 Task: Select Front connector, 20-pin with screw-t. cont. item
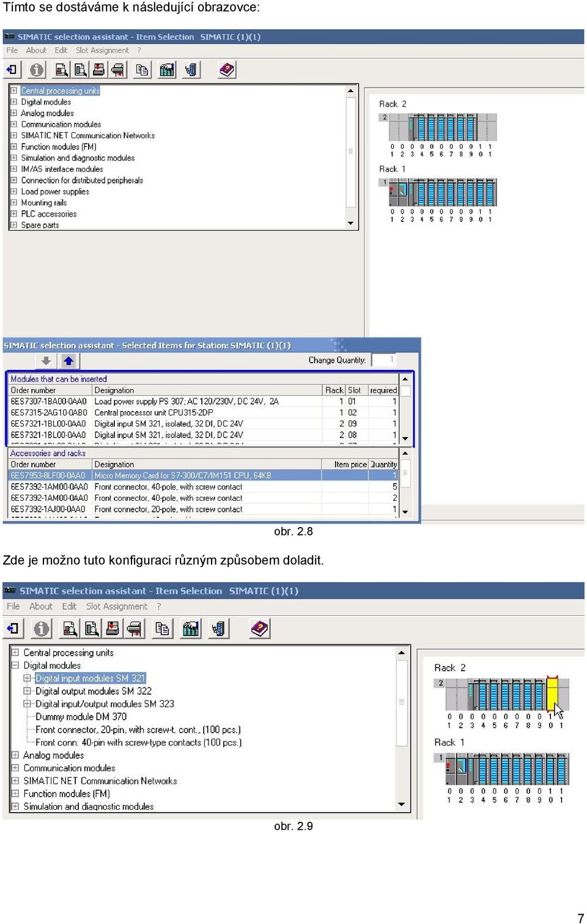click(138, 730)
